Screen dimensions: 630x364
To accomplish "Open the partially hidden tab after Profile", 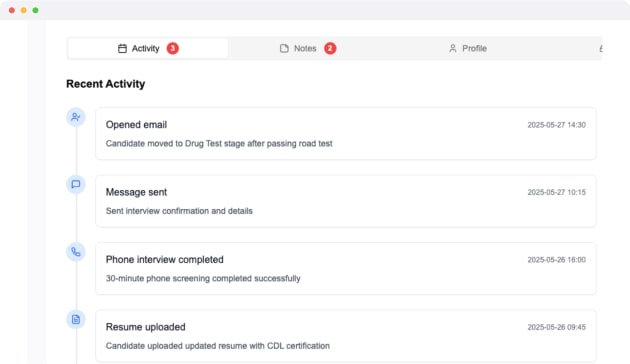I will (601, 48).
